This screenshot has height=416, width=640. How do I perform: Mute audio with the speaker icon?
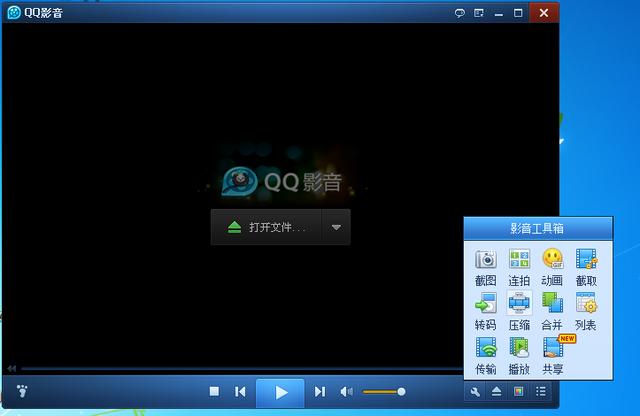(346, 392)
